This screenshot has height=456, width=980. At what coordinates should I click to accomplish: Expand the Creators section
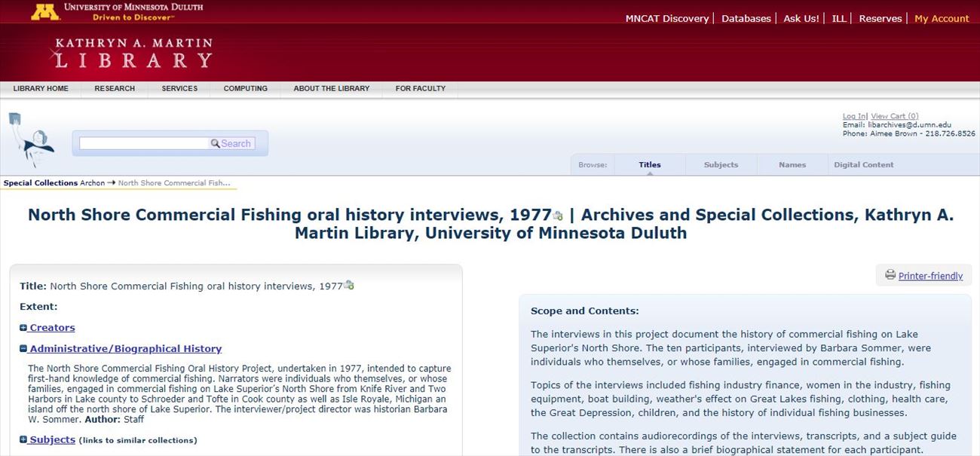47,328
